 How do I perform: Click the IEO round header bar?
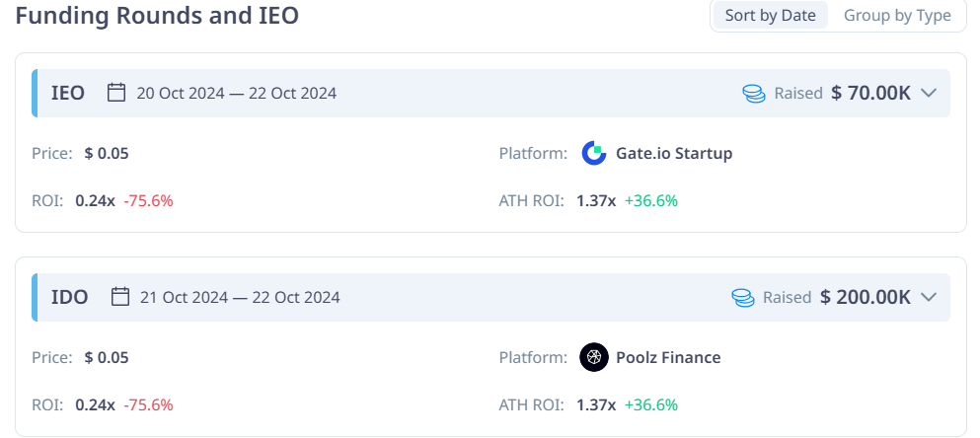click(x=490, y=93)
